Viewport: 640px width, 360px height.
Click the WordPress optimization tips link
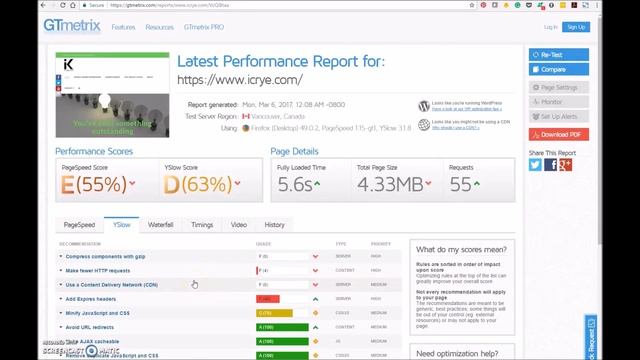click(x=467, y=109)
